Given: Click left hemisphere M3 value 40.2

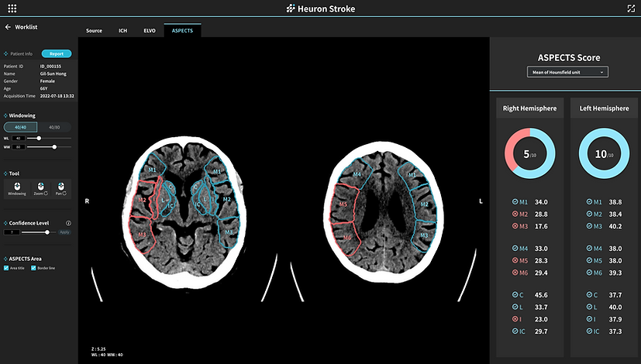Looking at the screenshot, I should tap(615, 226).
